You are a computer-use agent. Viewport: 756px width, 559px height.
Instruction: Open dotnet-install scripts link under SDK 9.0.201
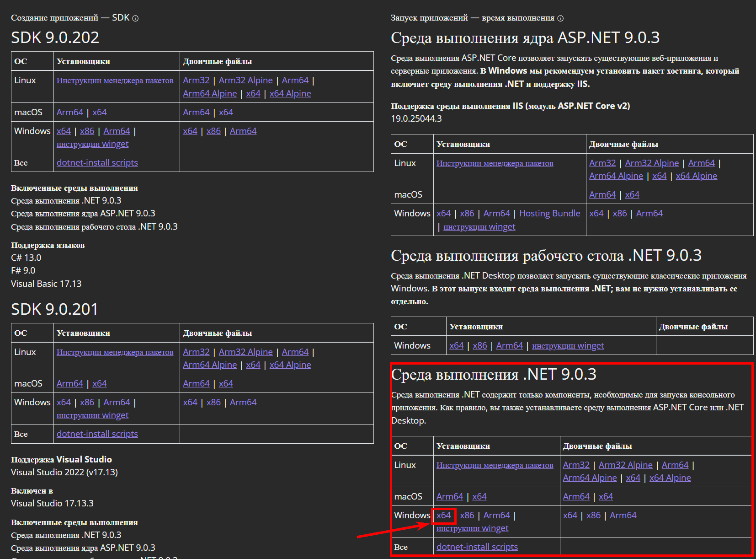click(x=97, y=434)
